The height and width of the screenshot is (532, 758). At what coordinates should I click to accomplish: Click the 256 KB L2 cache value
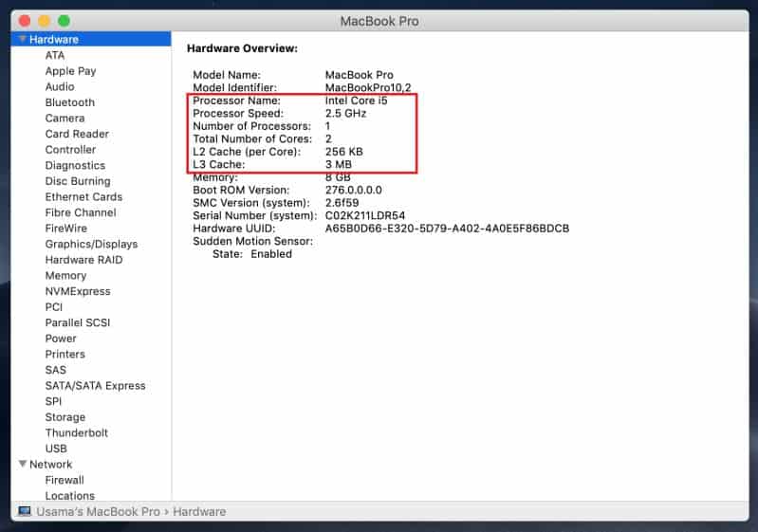[x=343, y=151]
